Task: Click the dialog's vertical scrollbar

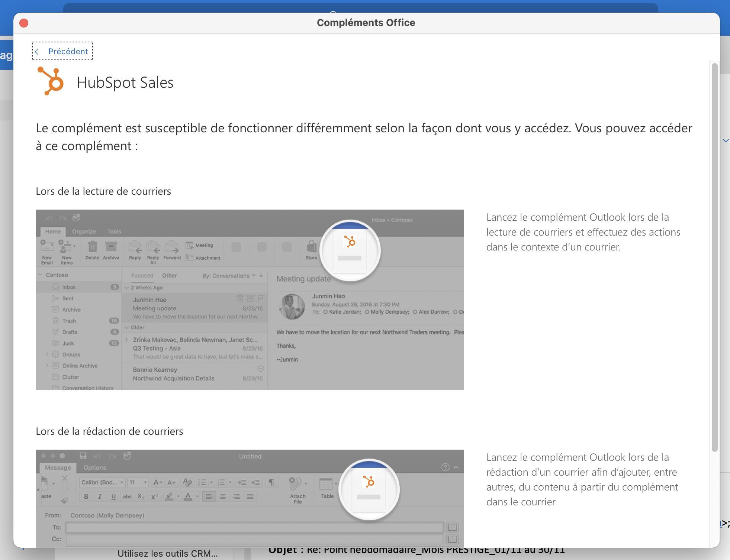Action: 714,256
